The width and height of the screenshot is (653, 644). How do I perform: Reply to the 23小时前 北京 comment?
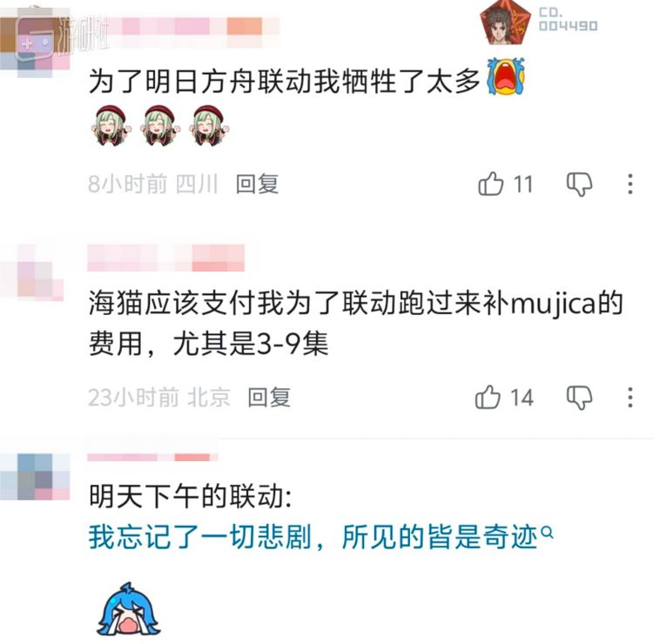269,397
